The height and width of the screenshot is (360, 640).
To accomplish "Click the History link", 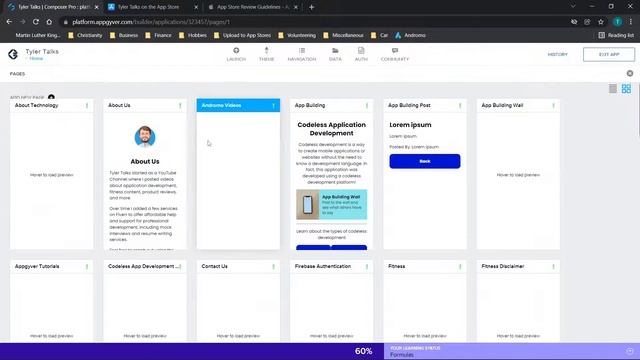I will pyautogui.click(x=558, y=54).
